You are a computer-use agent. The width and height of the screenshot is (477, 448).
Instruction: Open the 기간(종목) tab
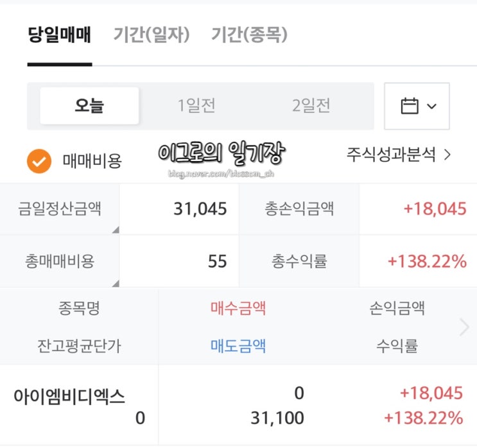249,35
